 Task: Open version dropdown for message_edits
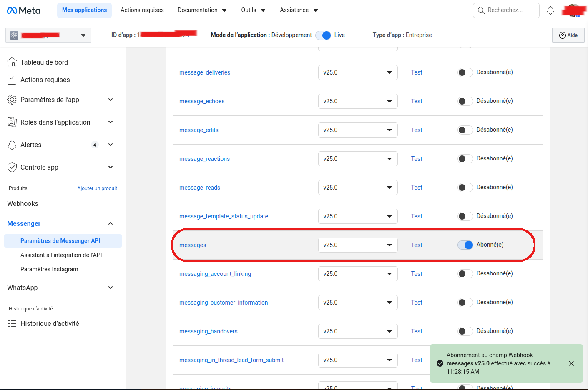(358, 130)
